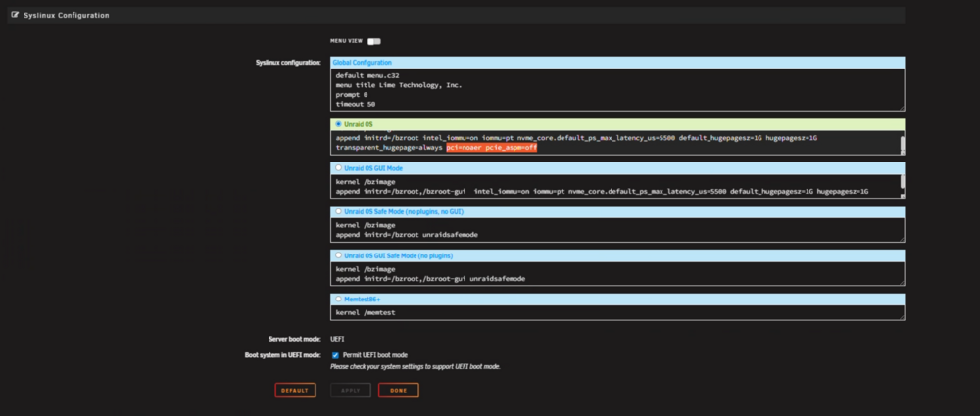Viewport: 980px width, 416px height.
Task: Select Unraid OS GUI Safe Mode option
Action: tap(339, 255)
